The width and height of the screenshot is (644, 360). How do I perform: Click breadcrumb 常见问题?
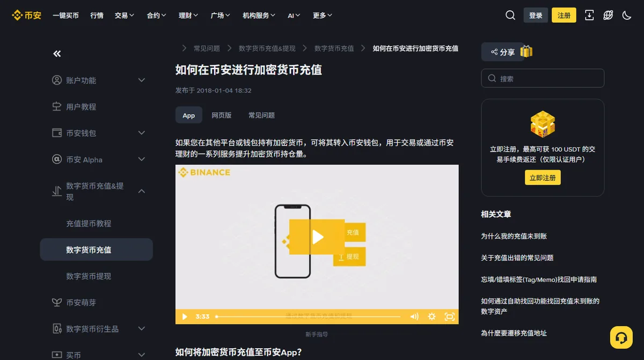[207, 48]
